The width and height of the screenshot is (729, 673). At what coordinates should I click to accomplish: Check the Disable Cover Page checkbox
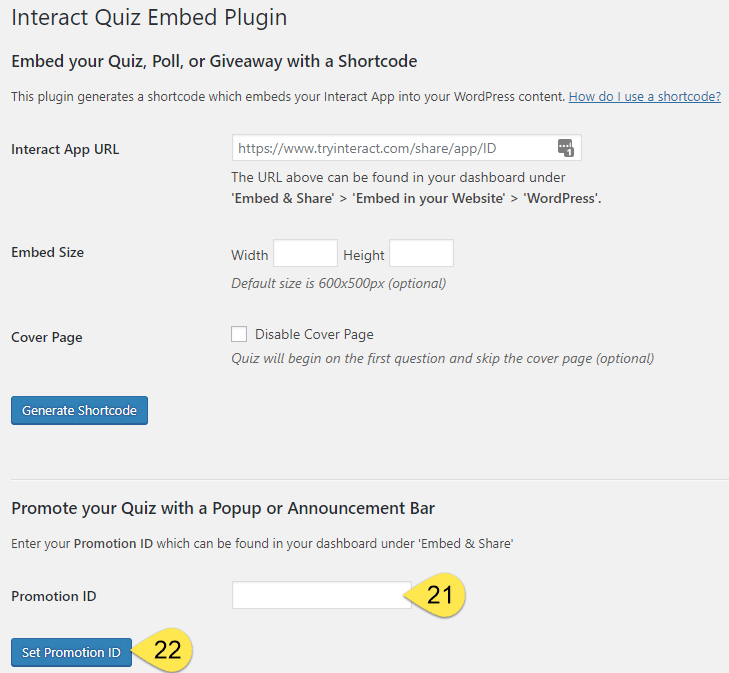(x=239, y=334)
